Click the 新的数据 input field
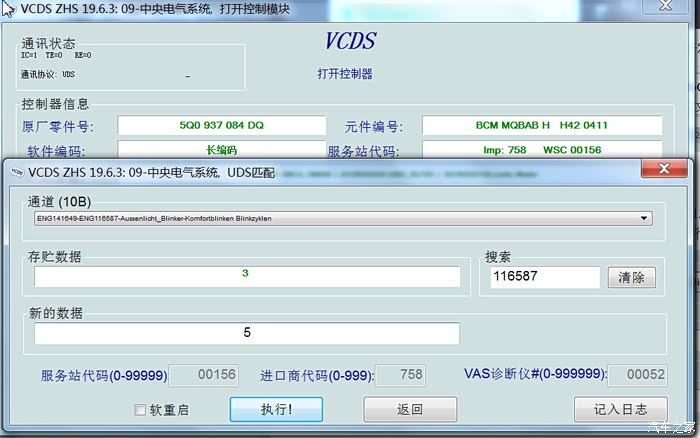The height and width of the screenshot is (438, 700). coord(247,333)
